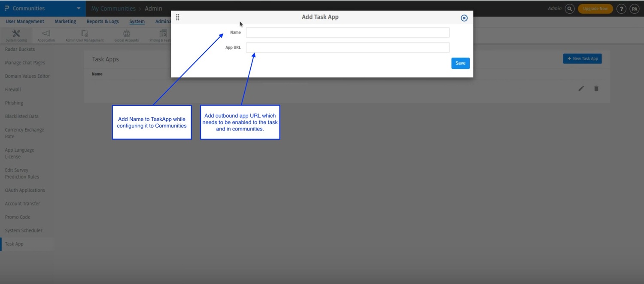Go to My Communities breadcrumb link
Image resolution: width=644 pixels, height=284 pixels.
point(113,9)
